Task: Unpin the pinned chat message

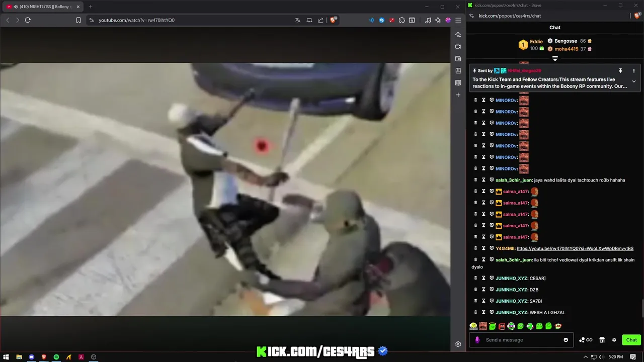Action: point(620,71)
